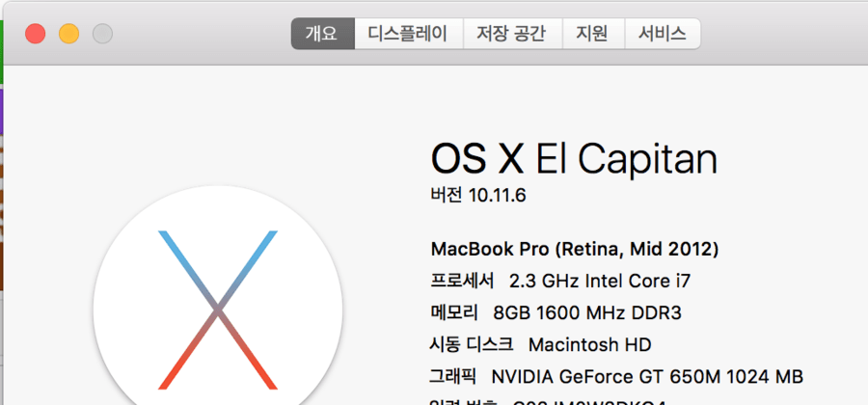The height and width of the screenshot is (405, 868).
Task: Click the 시동 디스크 Macintosh HD entry
Action: [x=540, y=345]
